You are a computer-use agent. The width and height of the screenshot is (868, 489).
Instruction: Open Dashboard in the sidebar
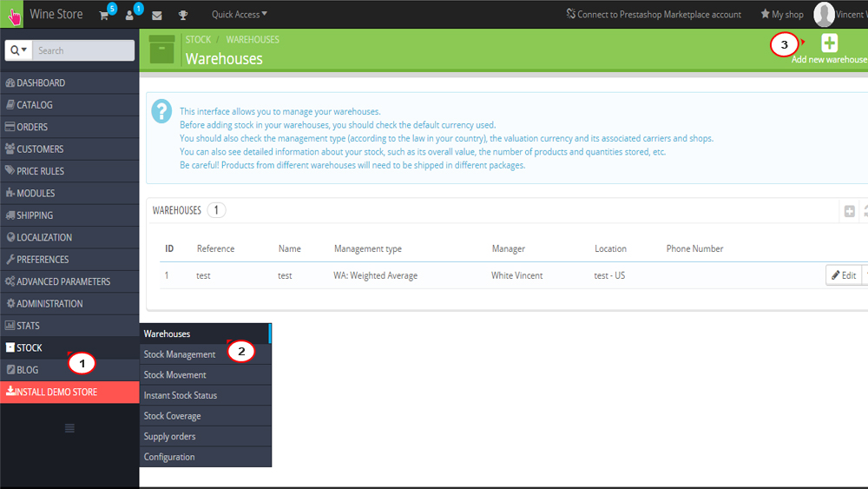69,83
